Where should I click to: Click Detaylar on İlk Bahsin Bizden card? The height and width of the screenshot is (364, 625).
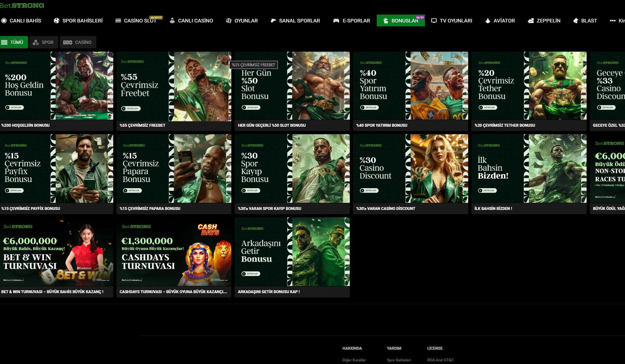(487, 190)
